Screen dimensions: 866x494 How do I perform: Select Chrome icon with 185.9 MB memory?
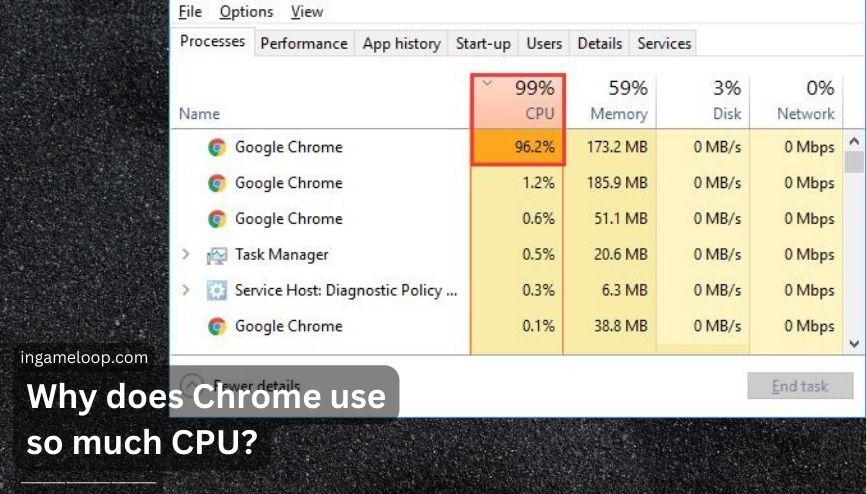[216, 183]
